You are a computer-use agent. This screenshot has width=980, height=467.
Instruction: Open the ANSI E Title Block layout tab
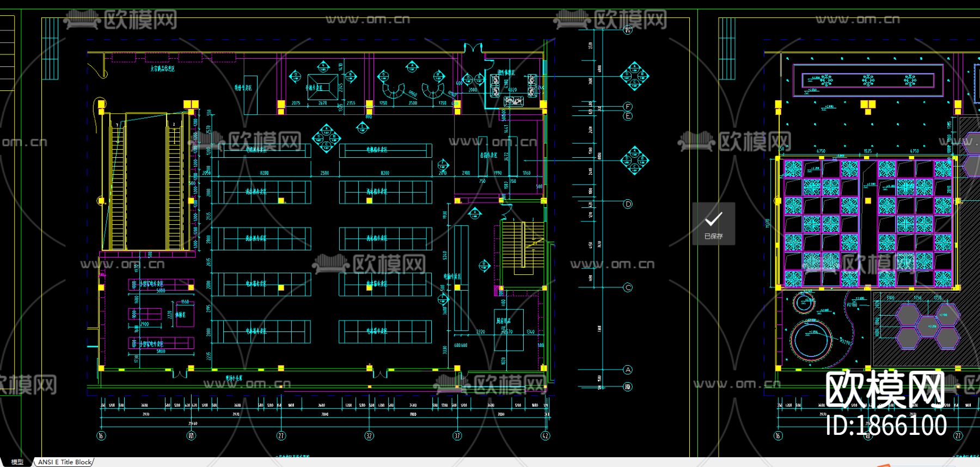(x=64, y=462)
